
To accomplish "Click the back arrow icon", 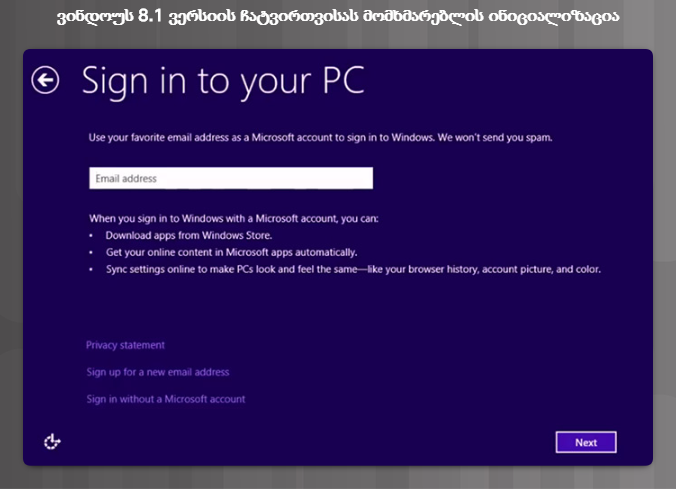I will click(x=45, y=80).
